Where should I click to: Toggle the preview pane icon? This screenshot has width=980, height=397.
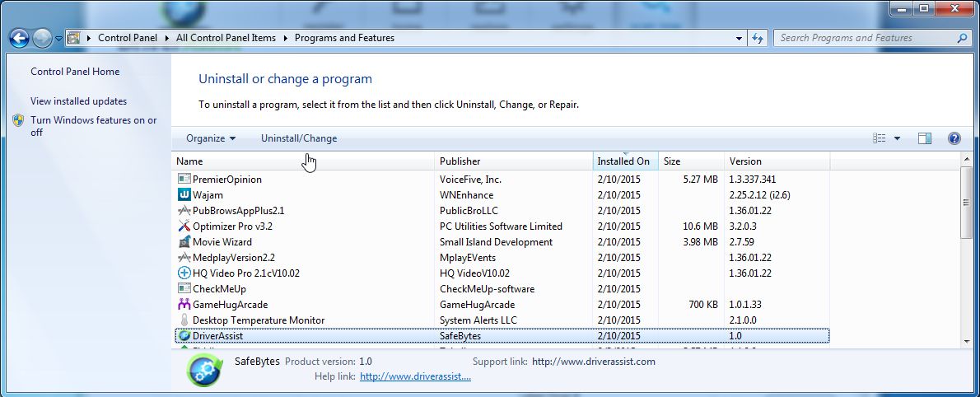(925, 138)
